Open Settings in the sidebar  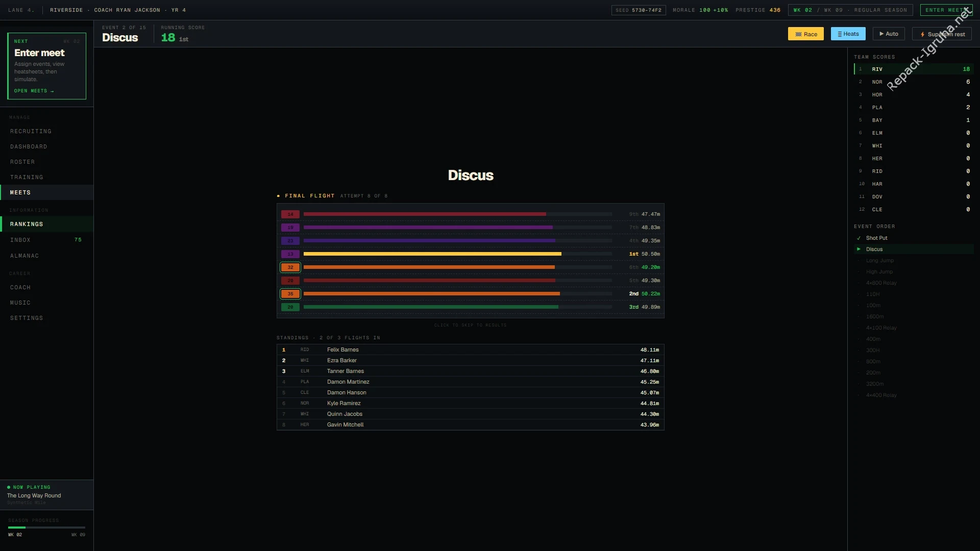pos(46,318)
